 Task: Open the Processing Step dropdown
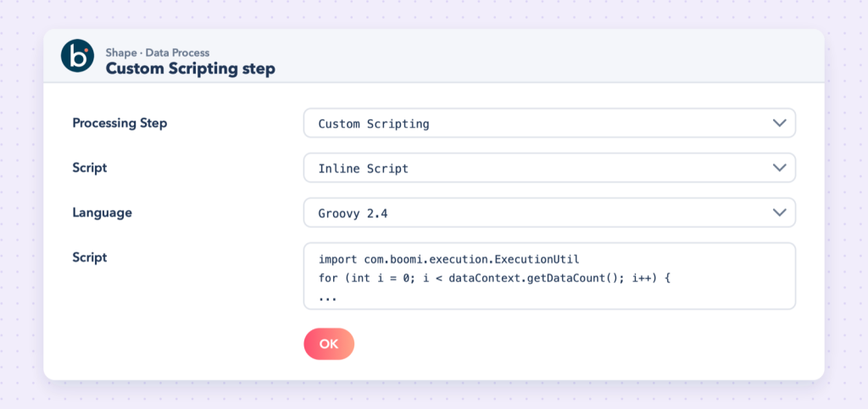point(549,123)
